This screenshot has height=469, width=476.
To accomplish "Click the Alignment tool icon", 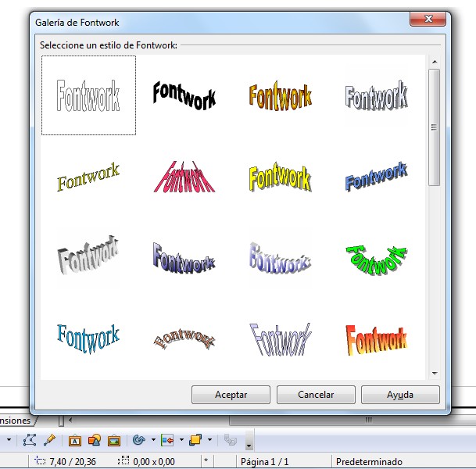I will click(167, 439).
